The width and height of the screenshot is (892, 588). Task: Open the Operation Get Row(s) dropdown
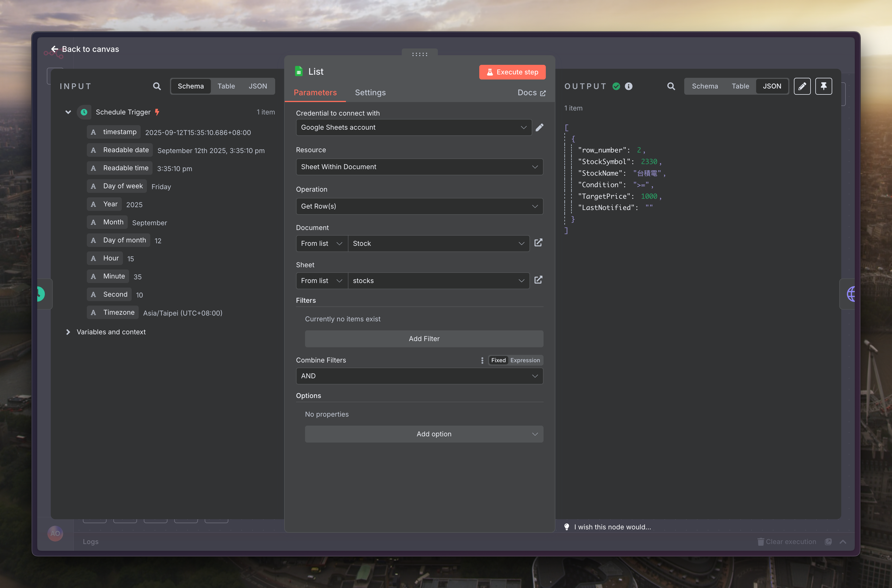[419, 206]
